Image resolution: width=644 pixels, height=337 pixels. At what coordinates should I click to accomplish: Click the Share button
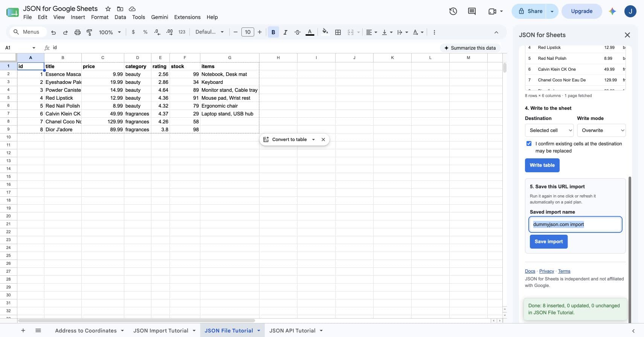click(x=530, y=11)
